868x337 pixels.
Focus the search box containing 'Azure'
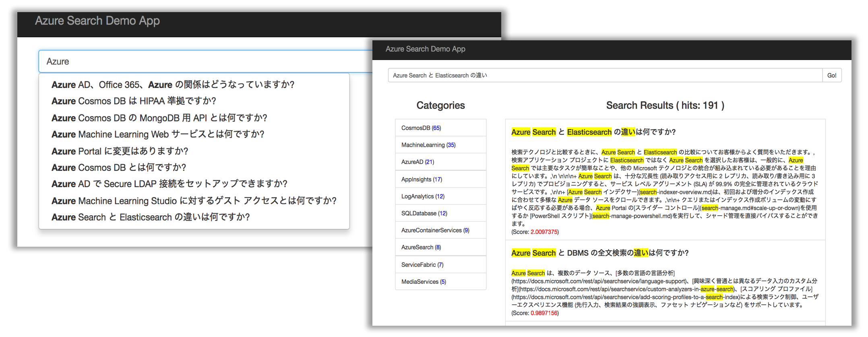coord(205,61)
